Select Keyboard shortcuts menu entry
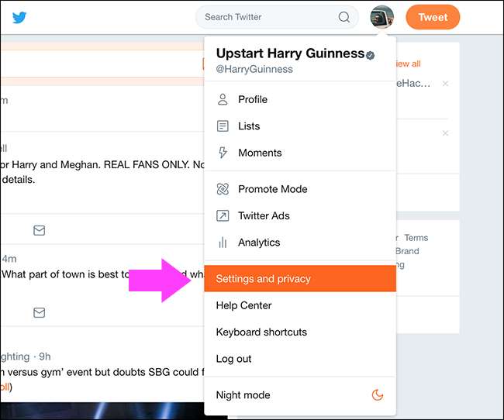The image size is (504, 420). click(x=261, y=332)
